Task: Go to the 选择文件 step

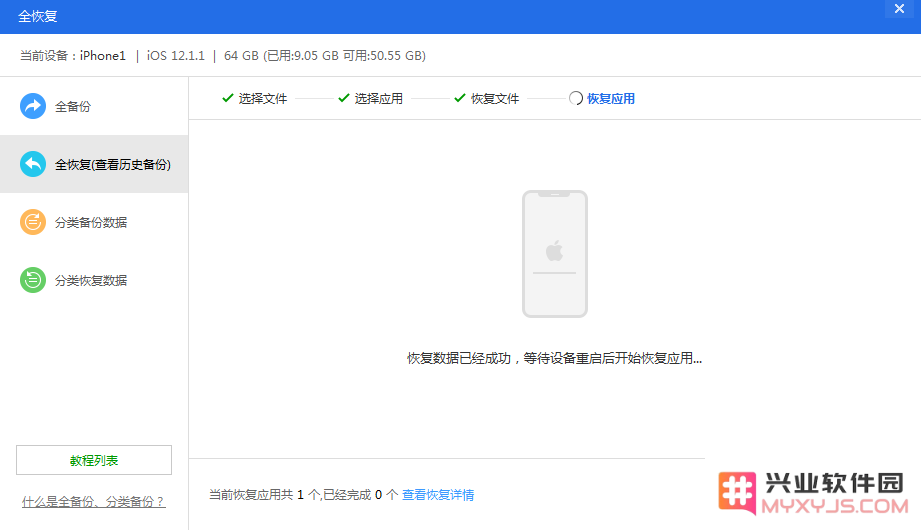Action: click(x=263, y=99)
